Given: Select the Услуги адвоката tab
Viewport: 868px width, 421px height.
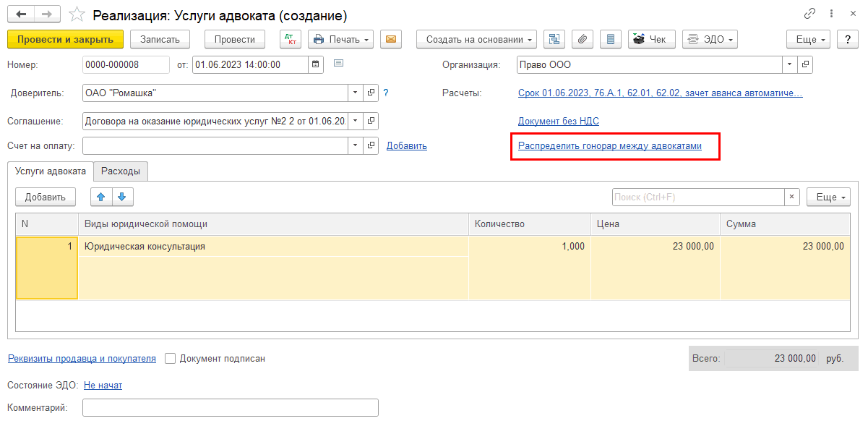Looking at the screenshot, I should (51, 171).
